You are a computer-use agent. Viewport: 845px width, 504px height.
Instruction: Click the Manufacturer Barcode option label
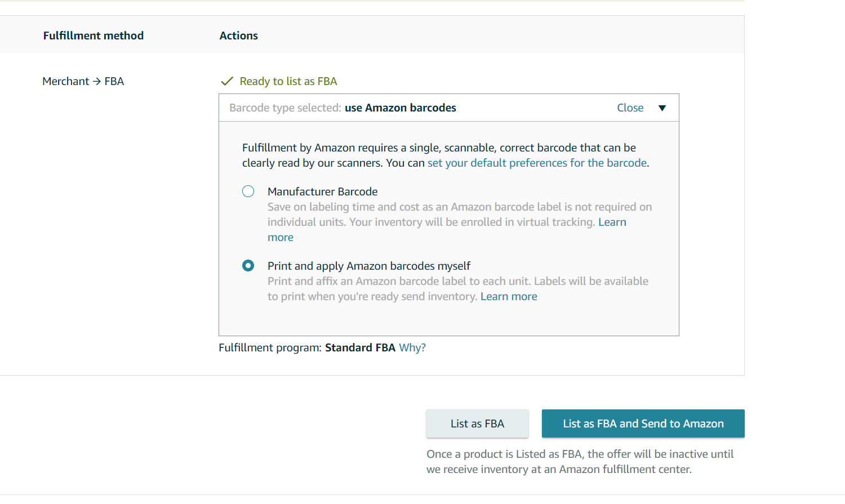(323, 191)
